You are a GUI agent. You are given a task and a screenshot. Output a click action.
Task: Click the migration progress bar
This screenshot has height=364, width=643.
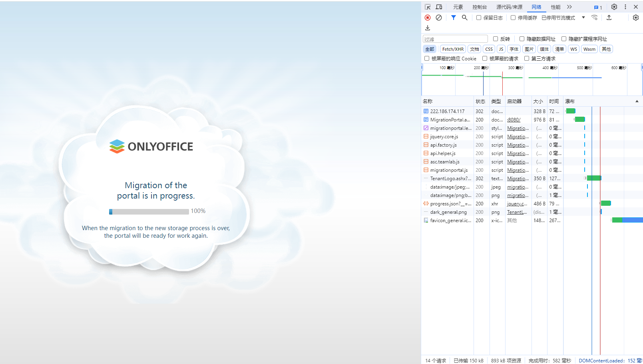[149, 211]
